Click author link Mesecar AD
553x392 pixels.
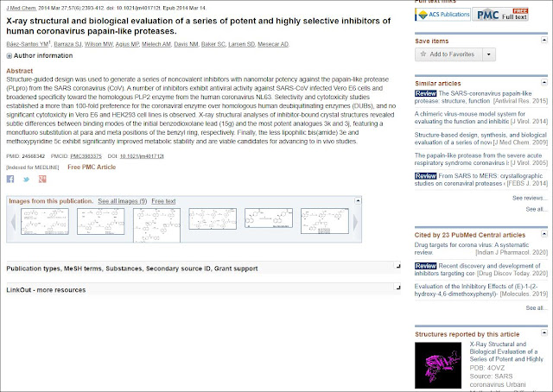click(x=273, y=44)
